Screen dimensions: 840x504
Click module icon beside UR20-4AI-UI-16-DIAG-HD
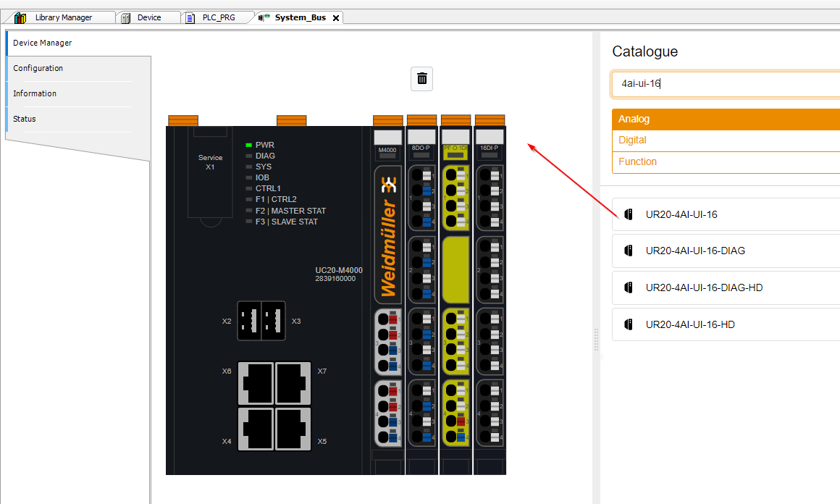pos(629,287)
